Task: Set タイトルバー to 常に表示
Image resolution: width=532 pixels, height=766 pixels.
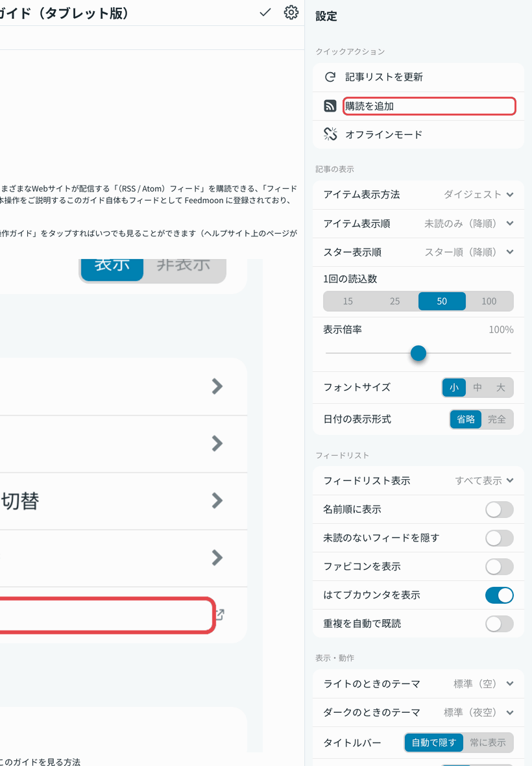Action: click(488, 743)
